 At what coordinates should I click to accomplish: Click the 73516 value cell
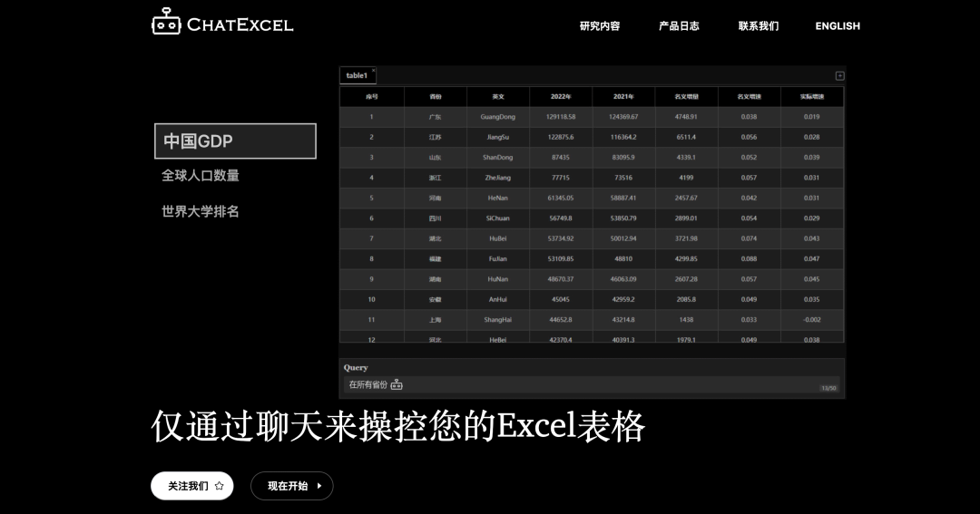click(623, 178)
